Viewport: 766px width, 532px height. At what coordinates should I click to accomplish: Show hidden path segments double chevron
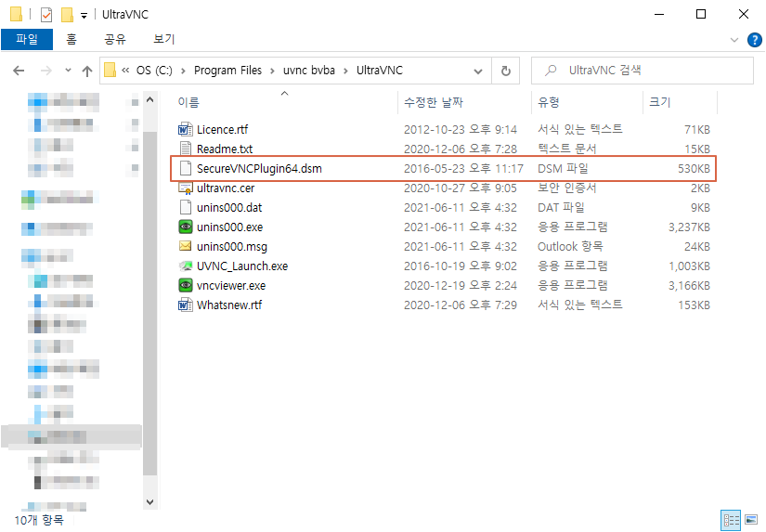pos(125,71)
